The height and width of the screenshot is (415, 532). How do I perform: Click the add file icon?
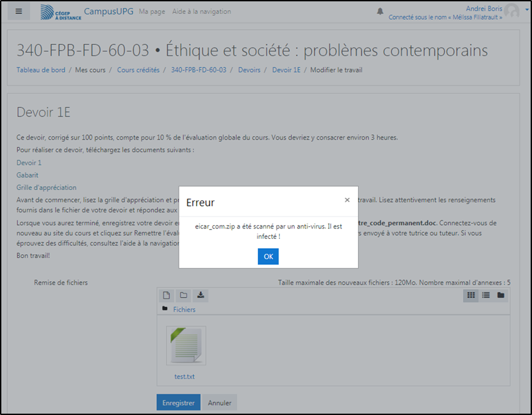[x=168, y=295]
